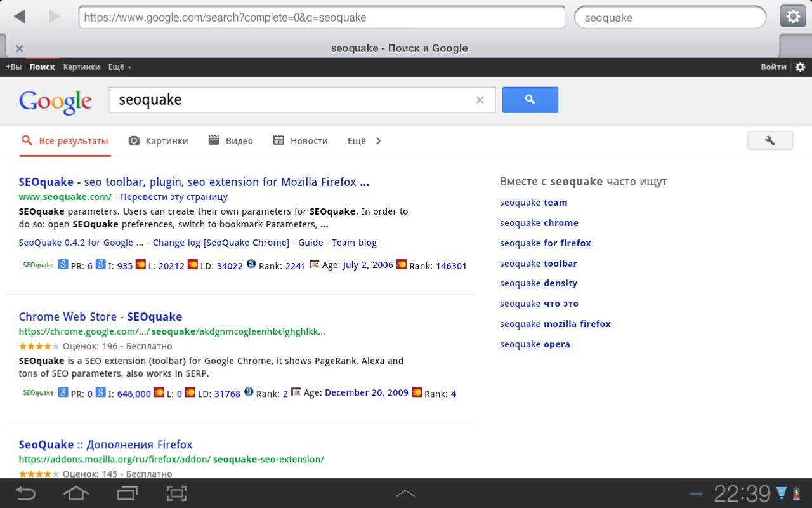Go back using the browser back arrow
This screenshot has width=812, height=508.
coord(20,17)
